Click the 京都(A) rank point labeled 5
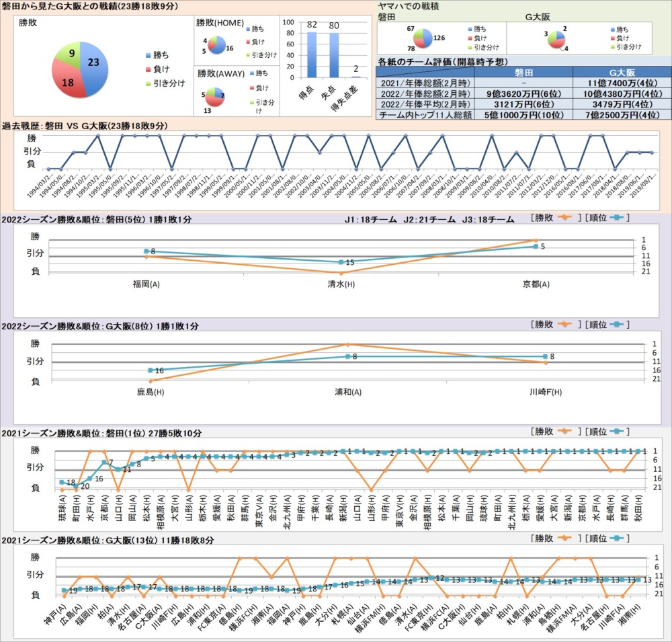Screen dimensions: 672x642 pos(536,246)
